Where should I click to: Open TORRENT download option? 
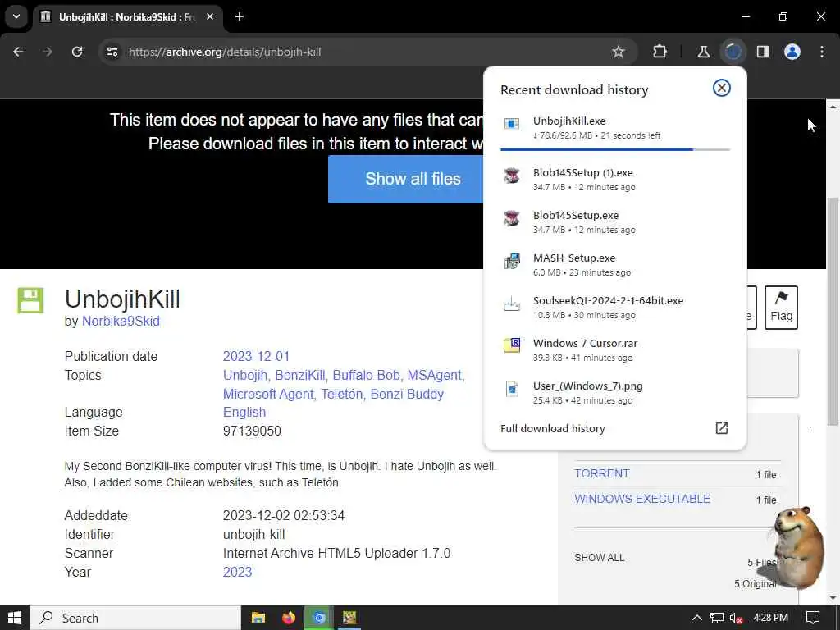pos(601,473)
